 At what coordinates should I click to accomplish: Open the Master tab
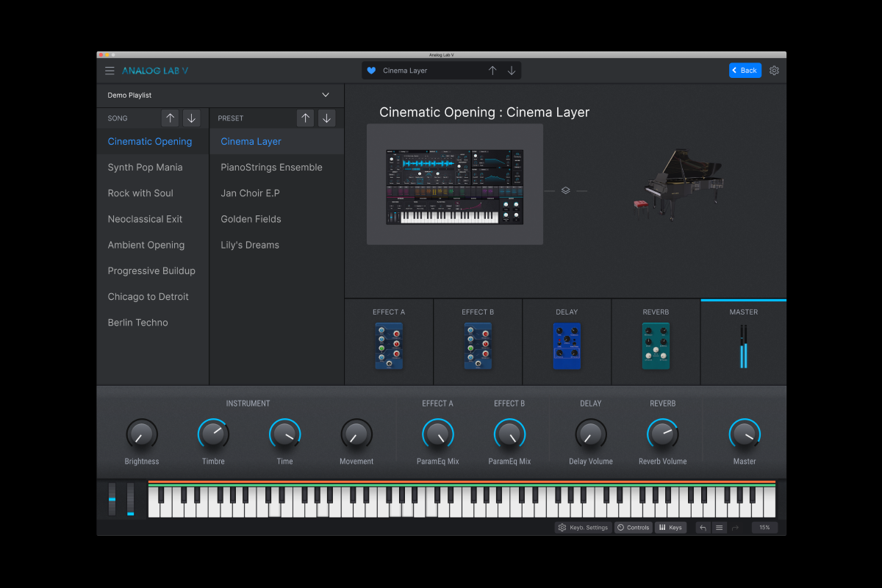(744, 342)
